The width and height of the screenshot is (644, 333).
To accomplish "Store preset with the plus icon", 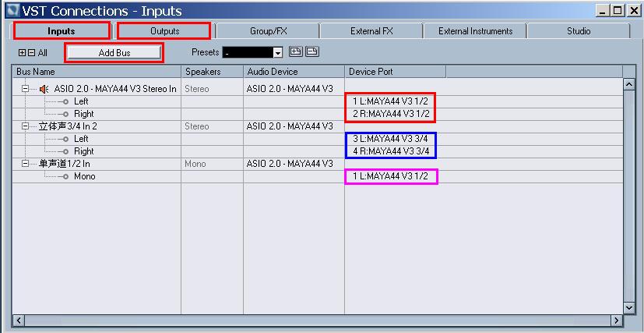I will click(296, 51).
